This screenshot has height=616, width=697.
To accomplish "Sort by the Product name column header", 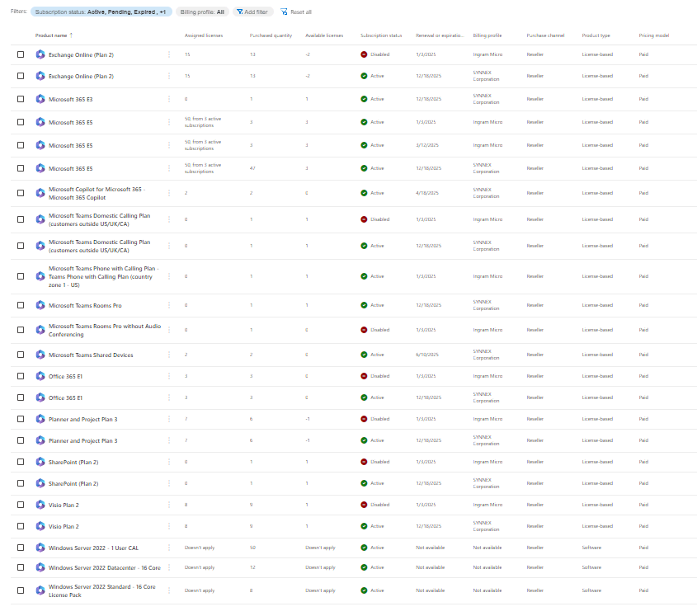I will click(x=51, y=35).
